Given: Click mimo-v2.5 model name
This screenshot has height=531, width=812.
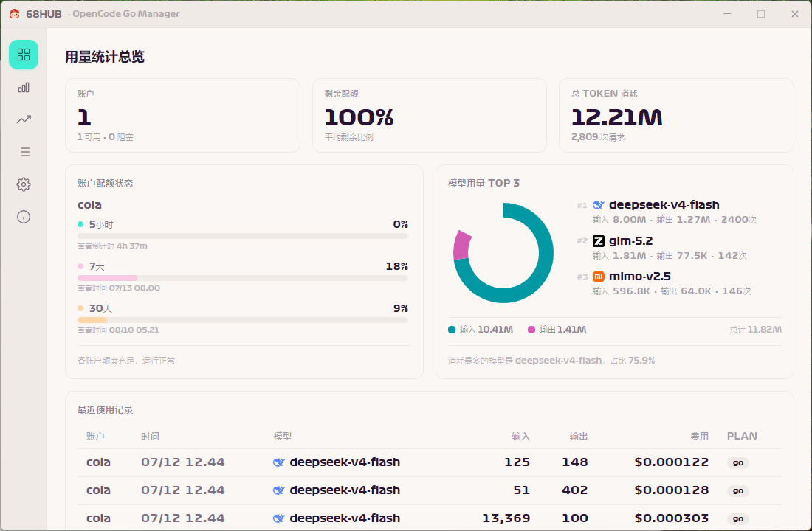Looking at the screenshot, I should click(639, 277).
